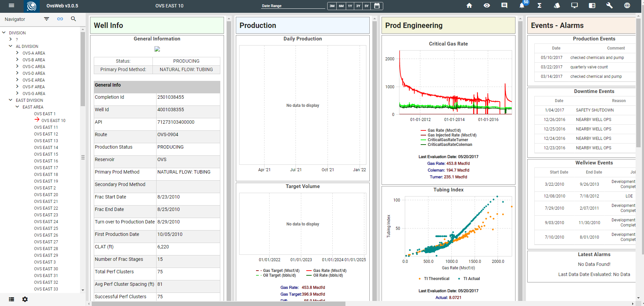Toggle CriticalGasRateTurner legend entry

click(x=444, y=140)
